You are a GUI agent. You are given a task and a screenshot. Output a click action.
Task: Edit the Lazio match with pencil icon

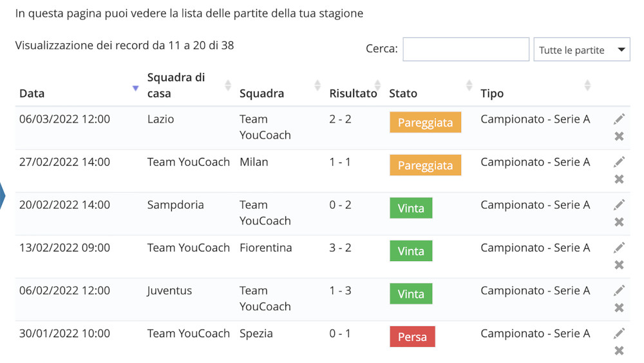(x=619, y=119)
